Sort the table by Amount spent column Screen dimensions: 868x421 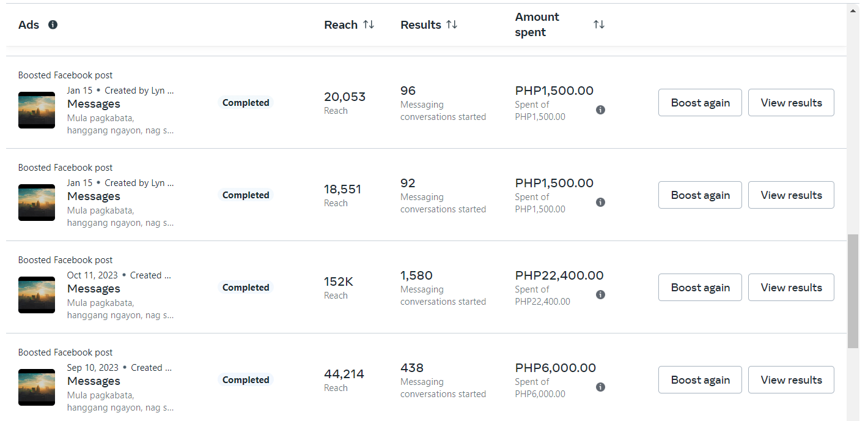[x=598, y=24]
